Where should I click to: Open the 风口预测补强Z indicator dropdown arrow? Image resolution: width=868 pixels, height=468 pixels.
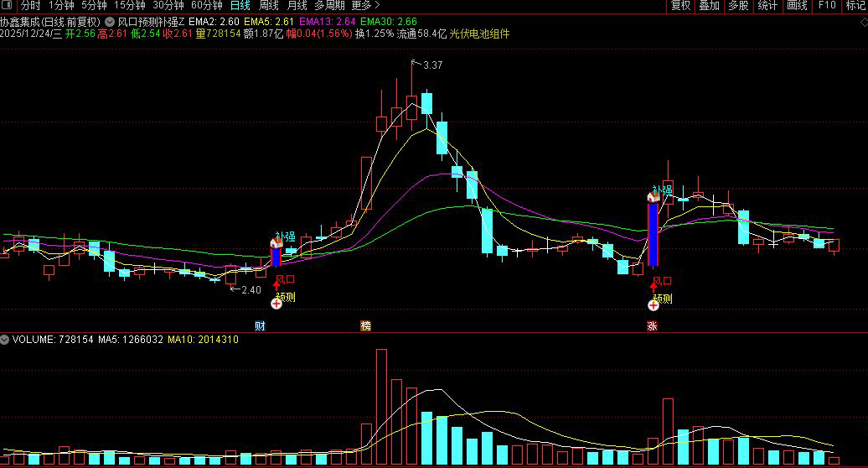click(111, 21)
